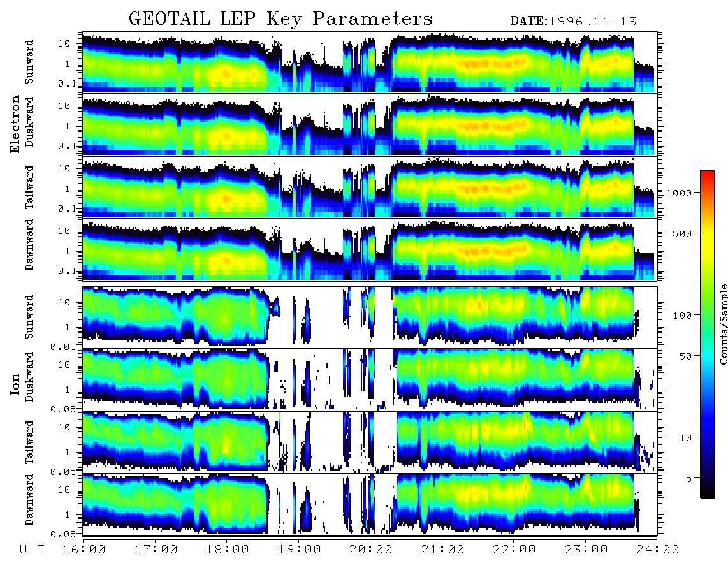Click inside the Ion Duskward spectrogram panel
Image resolution: width=728 pixels, height=561 pixels.
[x=370, y=380]
